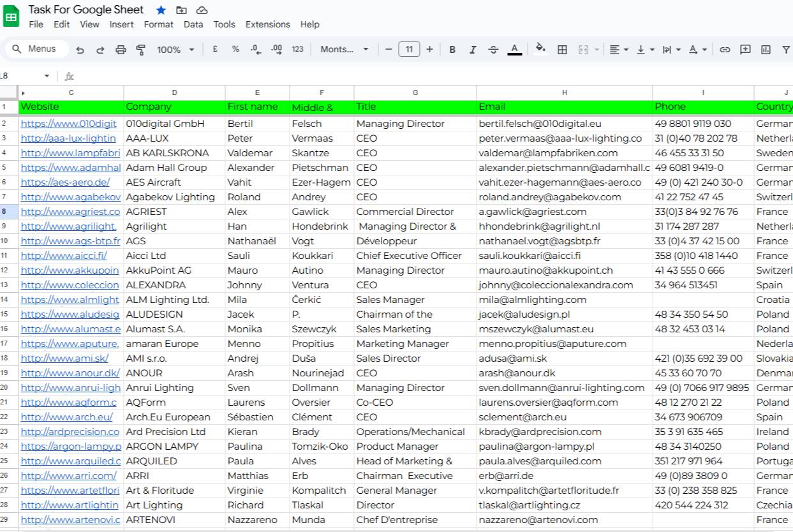Open vertical align dropdown

[x=644, y=50]
